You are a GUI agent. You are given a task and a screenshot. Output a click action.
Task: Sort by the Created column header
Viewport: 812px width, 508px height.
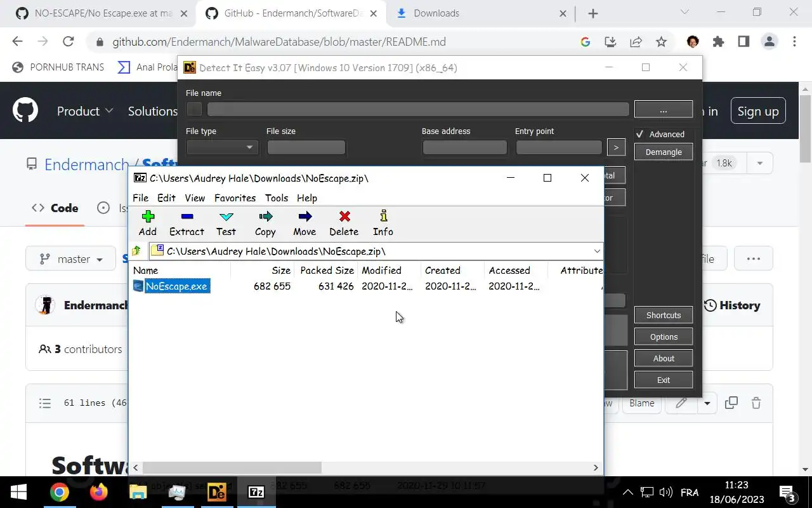(452, 271)
